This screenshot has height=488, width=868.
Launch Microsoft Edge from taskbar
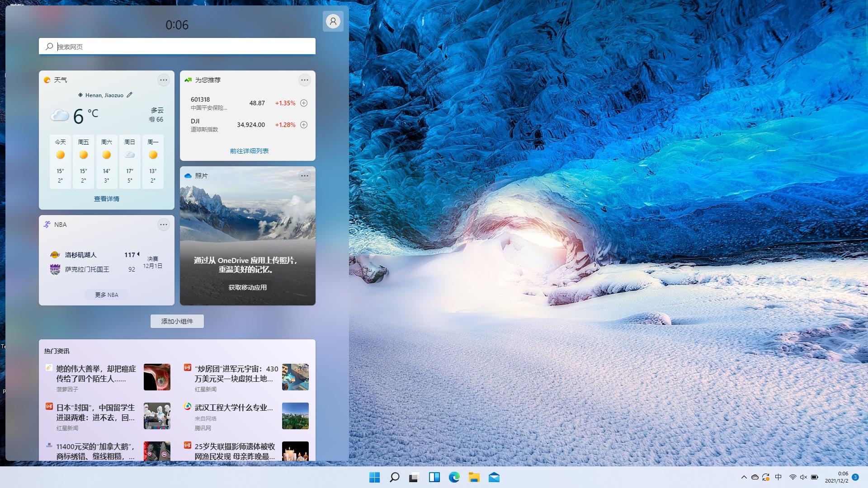tap(454, 477)
